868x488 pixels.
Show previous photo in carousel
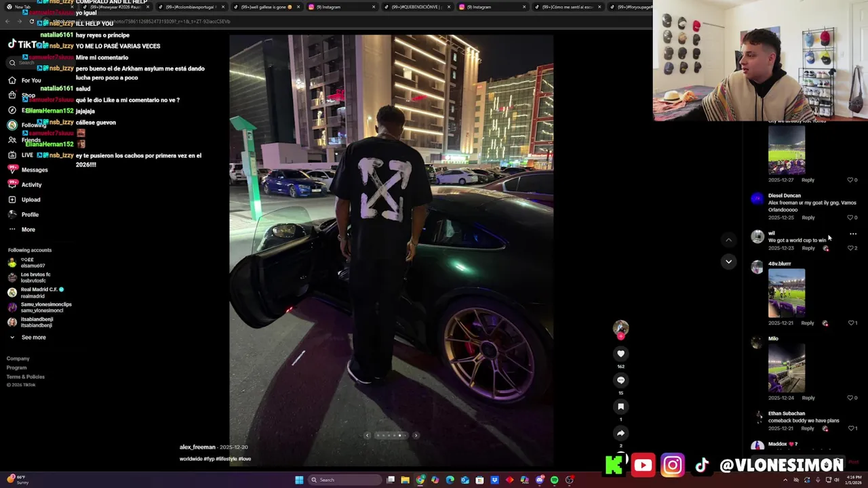point(368,436)
